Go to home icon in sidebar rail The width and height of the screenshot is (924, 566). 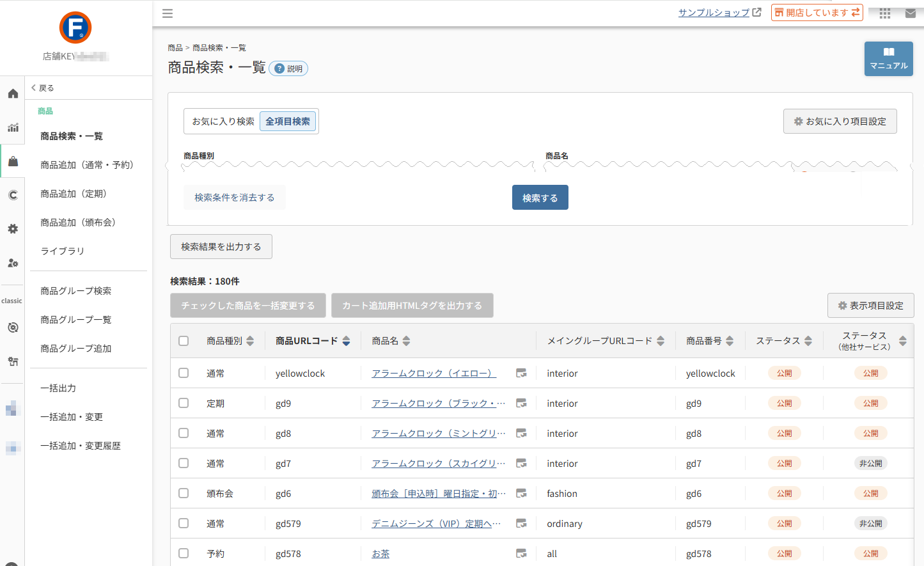coord(13,93)
